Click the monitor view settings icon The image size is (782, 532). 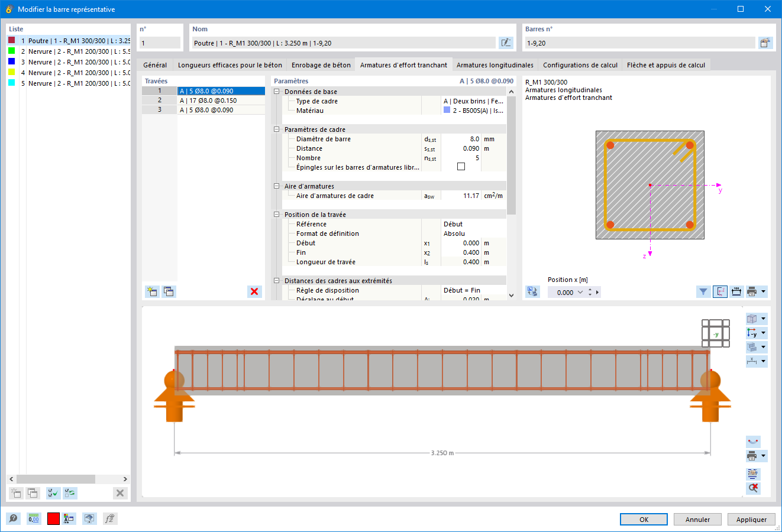[89, 518]
